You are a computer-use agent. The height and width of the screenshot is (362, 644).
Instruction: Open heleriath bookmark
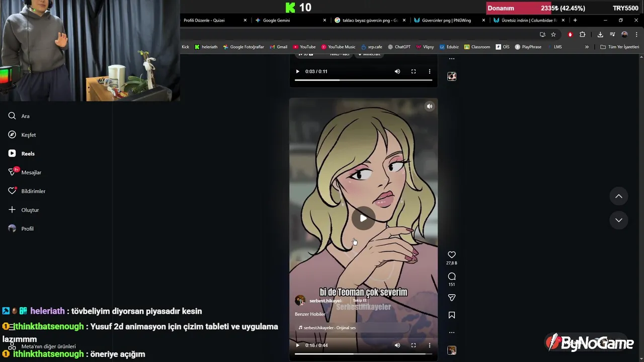pos(206,47)
